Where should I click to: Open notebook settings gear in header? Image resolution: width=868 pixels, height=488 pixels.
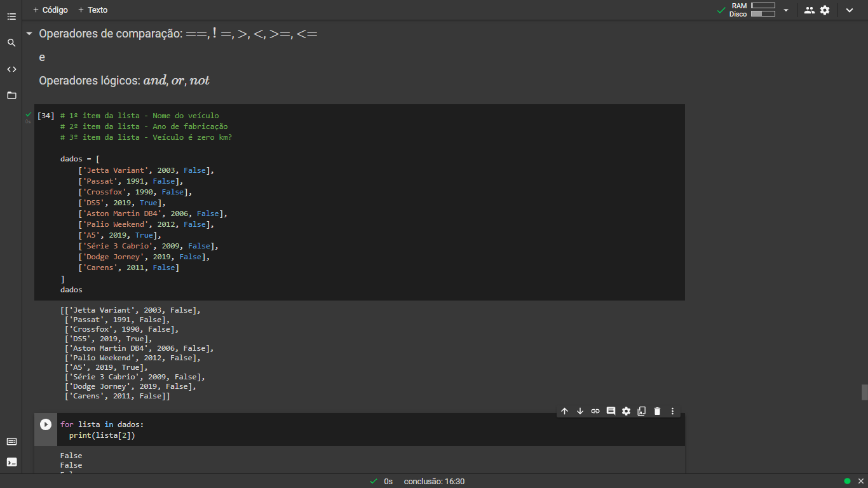pyautogui.click(x=825, y=10)
